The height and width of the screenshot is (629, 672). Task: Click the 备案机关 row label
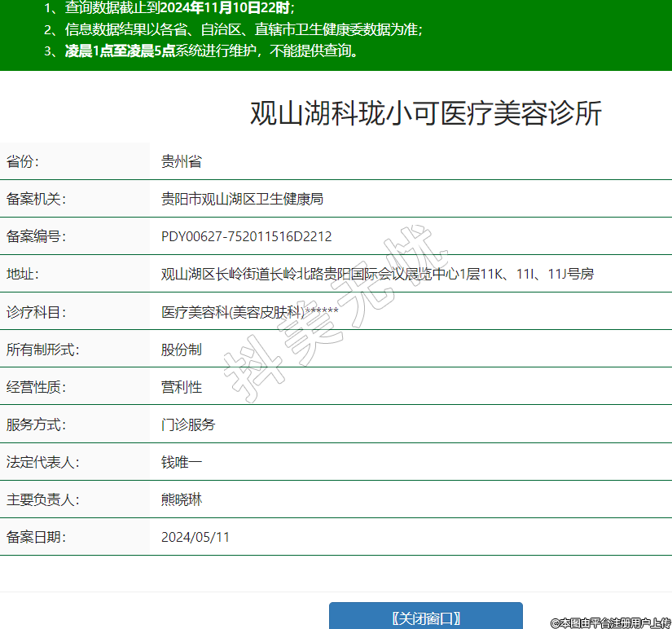pos(36,199)
